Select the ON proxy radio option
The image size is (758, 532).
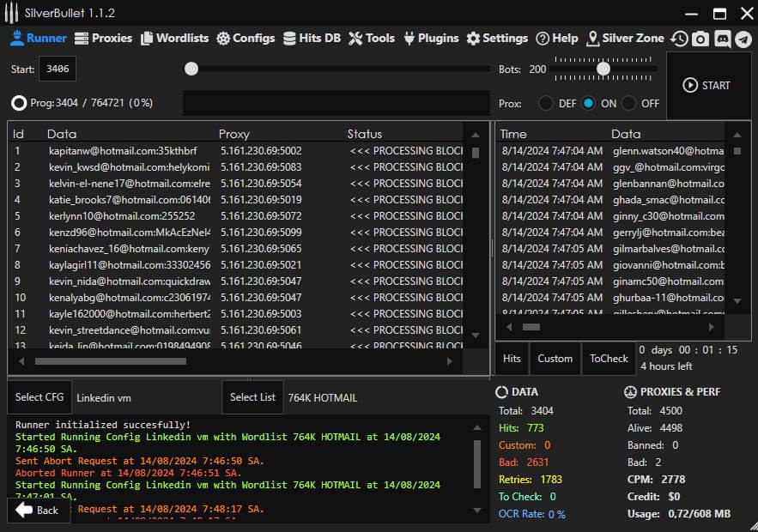(588, 103)
